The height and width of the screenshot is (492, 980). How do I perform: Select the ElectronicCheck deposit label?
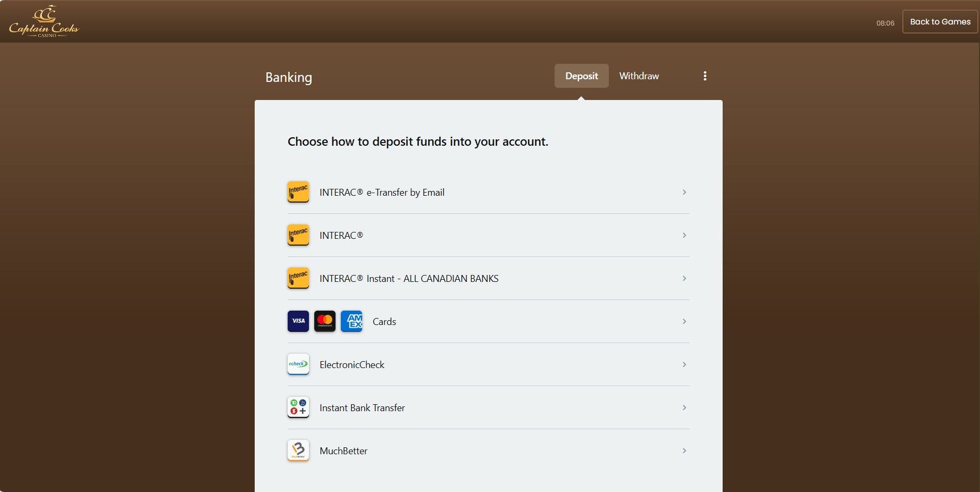[x=352, y=365]
